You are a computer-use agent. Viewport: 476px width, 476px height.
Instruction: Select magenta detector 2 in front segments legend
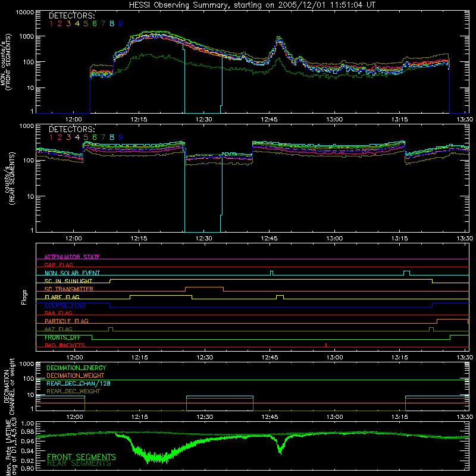(x=60, y=24)
